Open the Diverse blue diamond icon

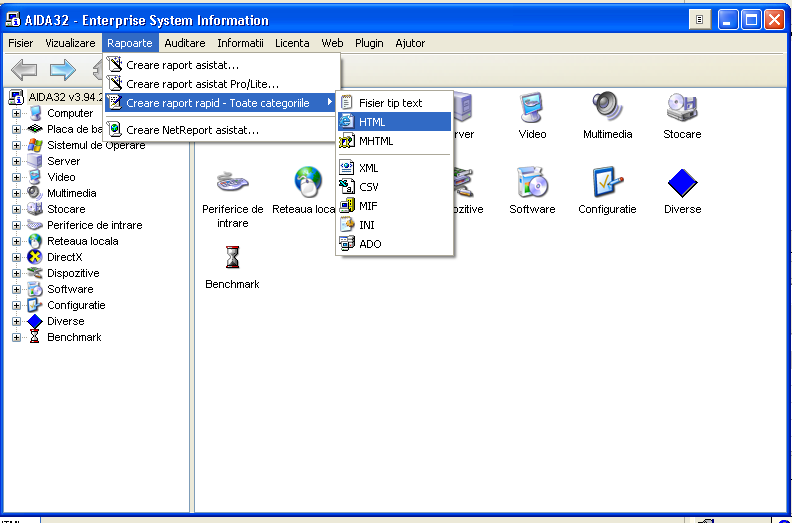(x=682, y=182)
